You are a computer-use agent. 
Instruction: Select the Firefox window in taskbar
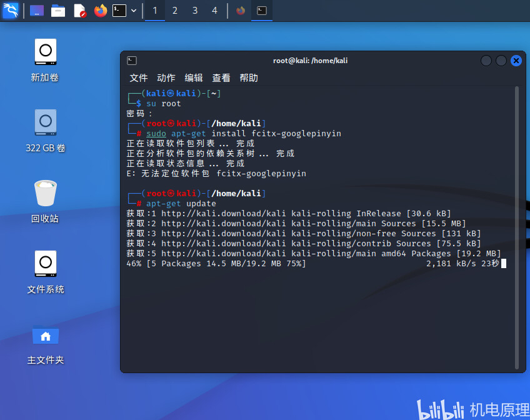coord(241,11)
